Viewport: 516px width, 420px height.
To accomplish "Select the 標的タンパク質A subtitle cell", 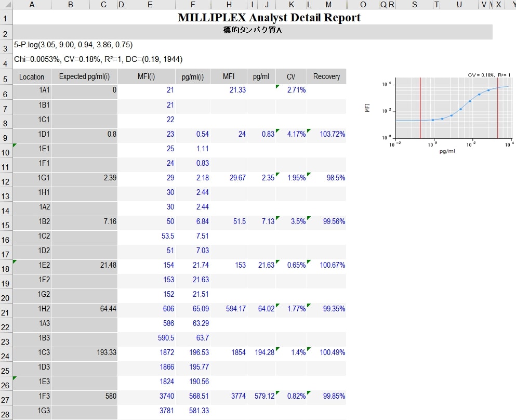I will point(252,31).
